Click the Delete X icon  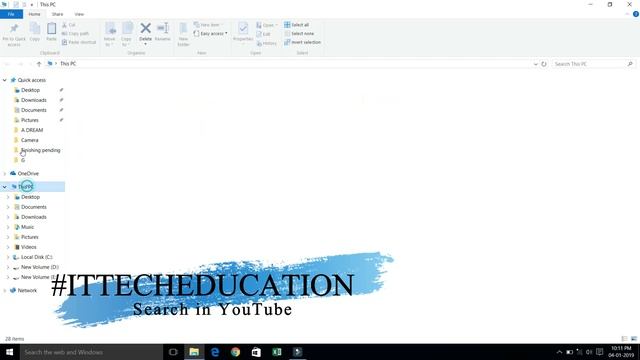(x=145, y=28)
